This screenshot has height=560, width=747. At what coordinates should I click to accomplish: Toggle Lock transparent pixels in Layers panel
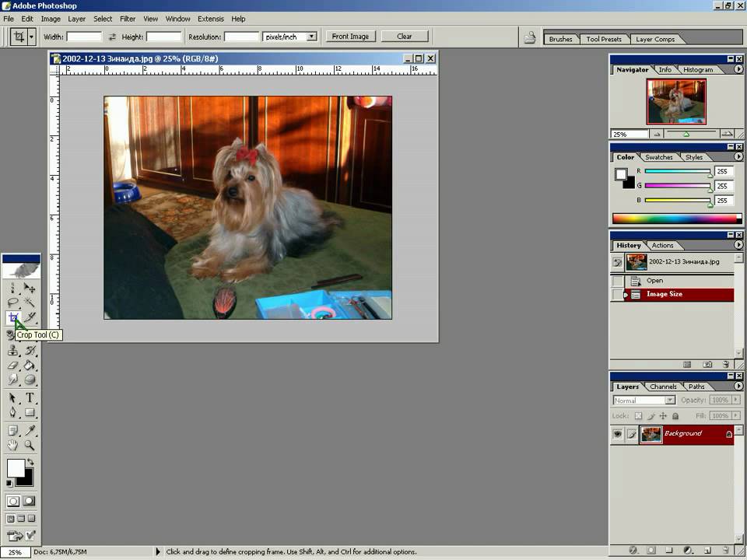[x=638, y=415]
